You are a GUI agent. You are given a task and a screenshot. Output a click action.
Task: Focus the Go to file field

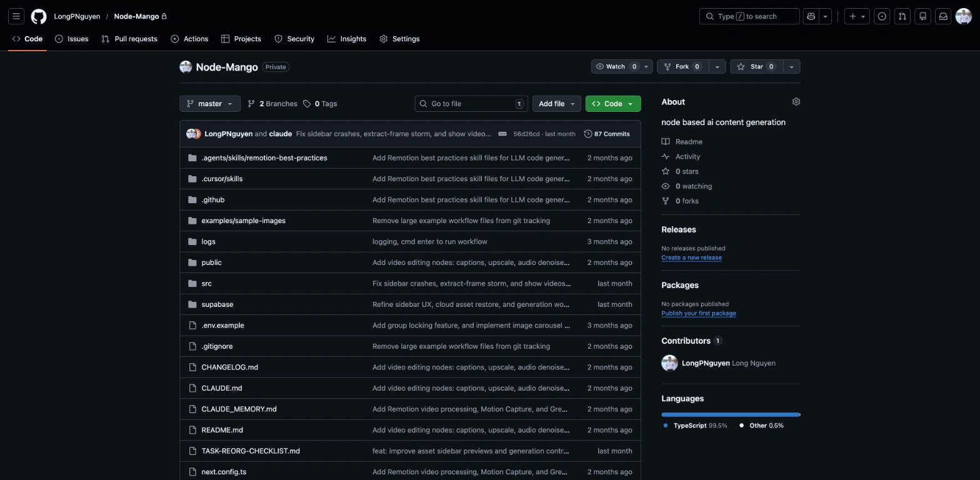pos(471,104)
